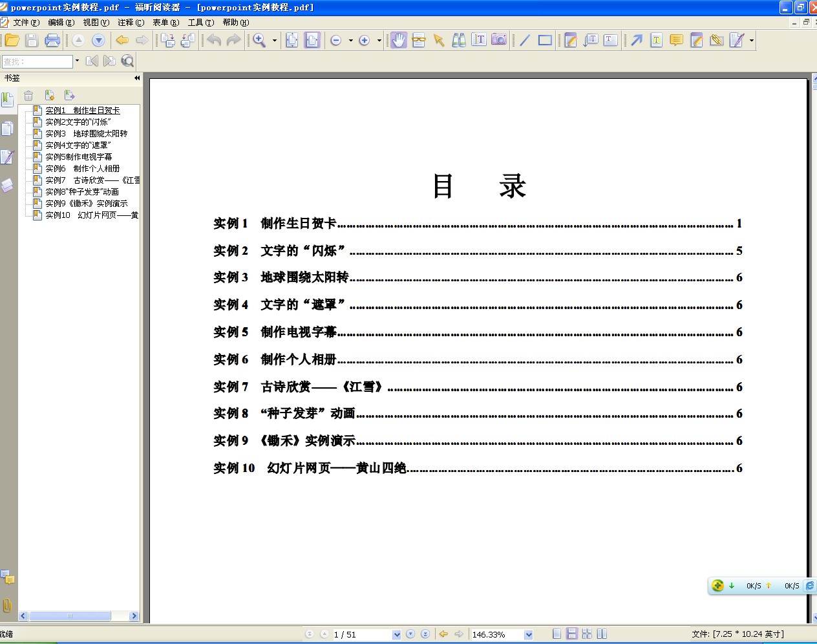Image resolution: width=817 pixels, height=644 pixels.
Task: Open the 146.33% zoom level dropdown
Action: [529, 635]
